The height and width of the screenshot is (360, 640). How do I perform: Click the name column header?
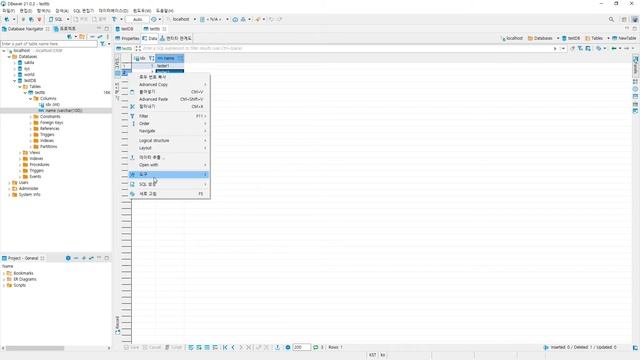(169, 58)
